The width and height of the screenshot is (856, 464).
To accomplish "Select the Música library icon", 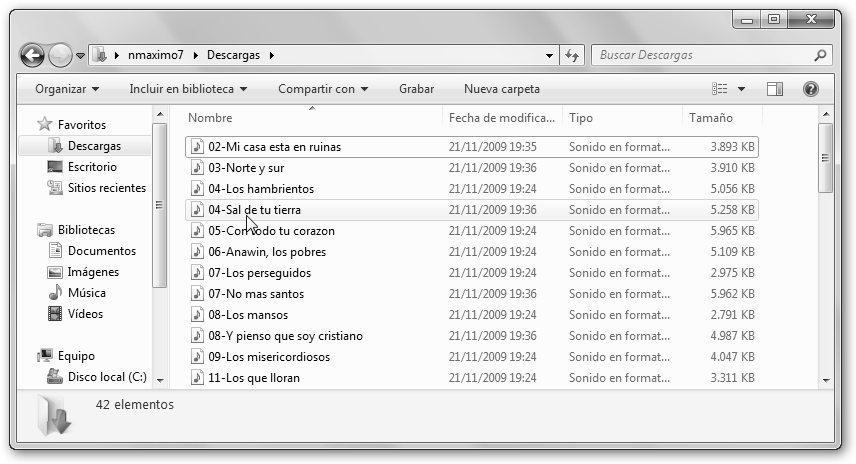I will pos(56,293).
